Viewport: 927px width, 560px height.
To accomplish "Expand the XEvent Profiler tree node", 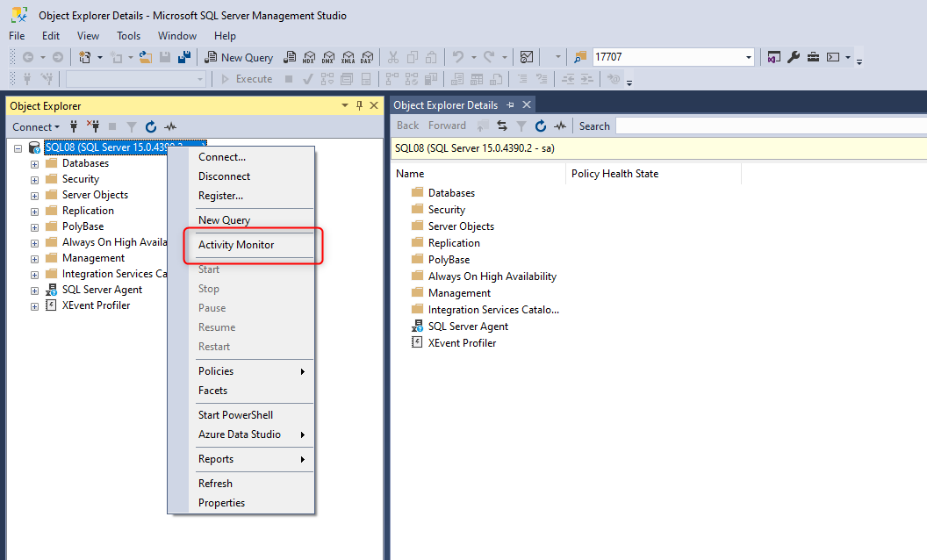I will (35, 306).
